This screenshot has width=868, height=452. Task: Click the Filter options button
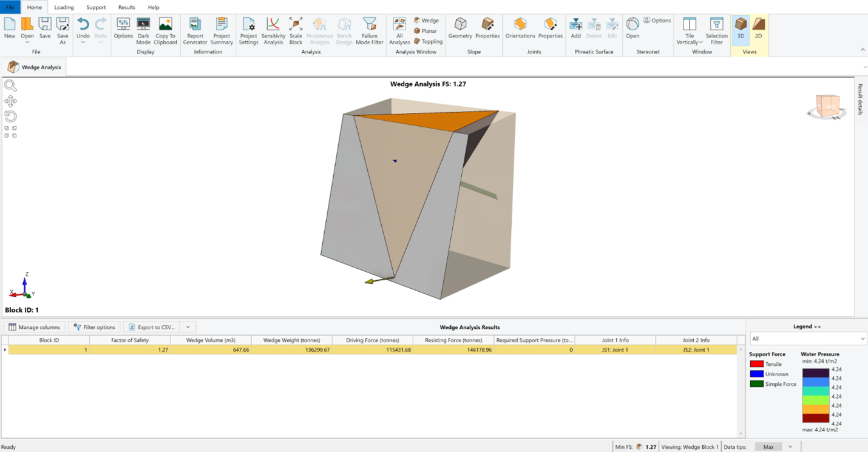(x=94, y=327)
